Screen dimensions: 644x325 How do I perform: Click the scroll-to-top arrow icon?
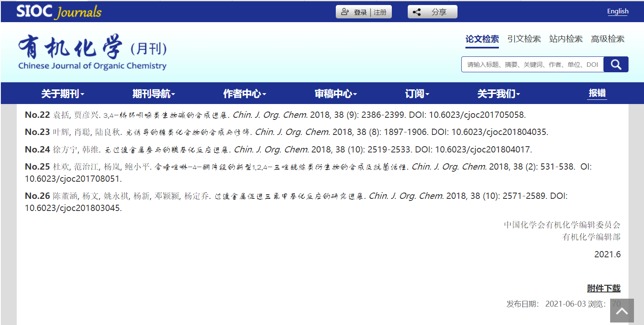pyautogui.click(x=622, y=311)
